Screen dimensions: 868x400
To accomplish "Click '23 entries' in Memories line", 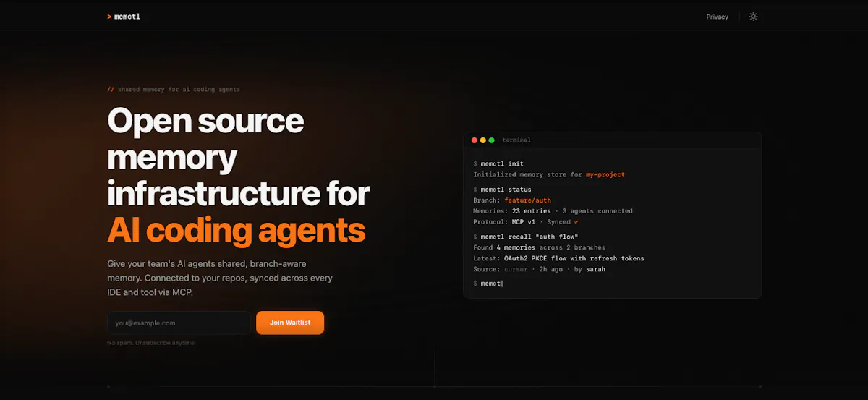I will 532,211.
